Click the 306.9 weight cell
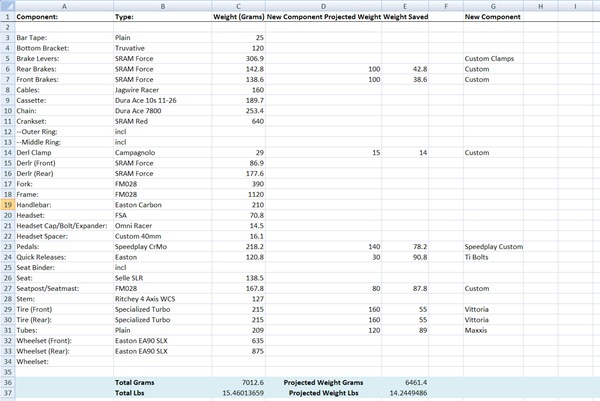 click(238, 59)
